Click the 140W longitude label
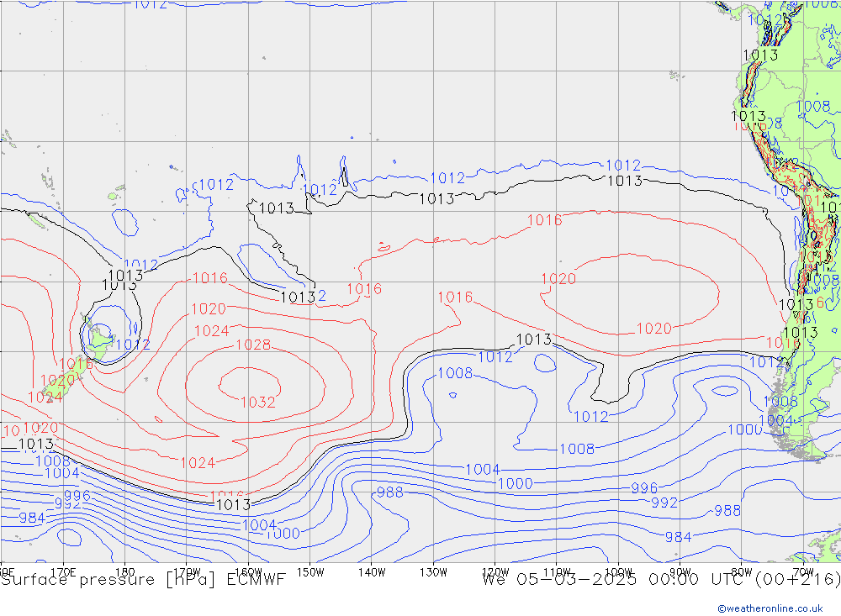 tap(372, 572)
